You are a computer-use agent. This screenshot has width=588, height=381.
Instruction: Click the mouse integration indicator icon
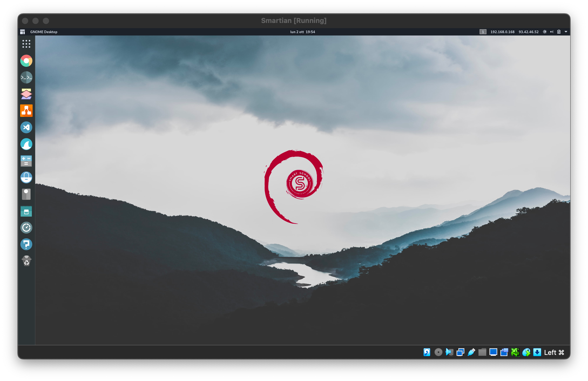(x=526, y=352)
